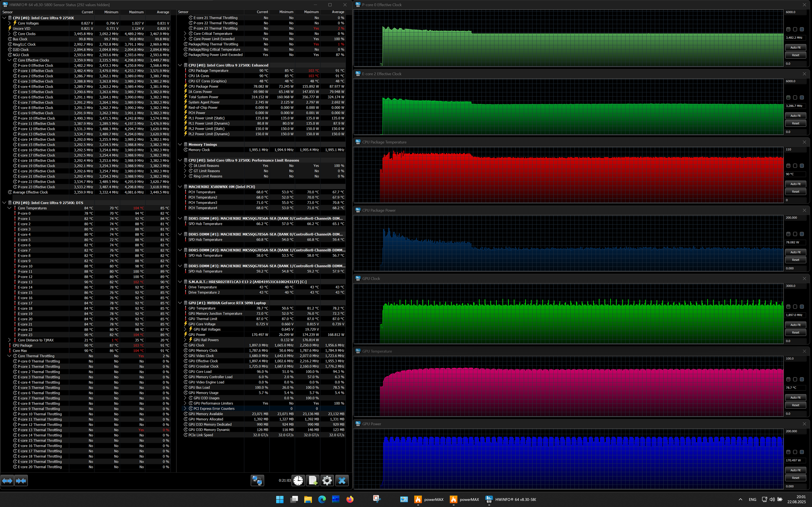Image resolution: width=812 pixels, height=507 pixels.
Task: Toggle first checkbox in GPU Clock graph
Action: click(x=788, y=306)
